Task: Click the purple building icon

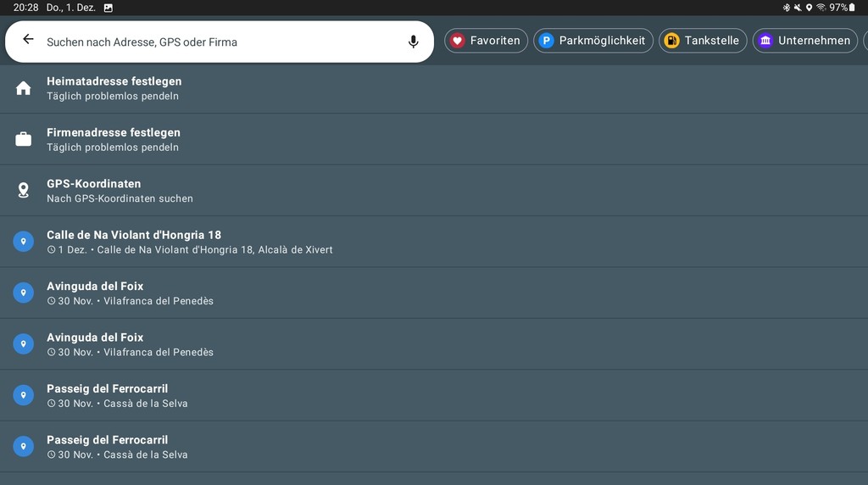Action: point(765,41)
